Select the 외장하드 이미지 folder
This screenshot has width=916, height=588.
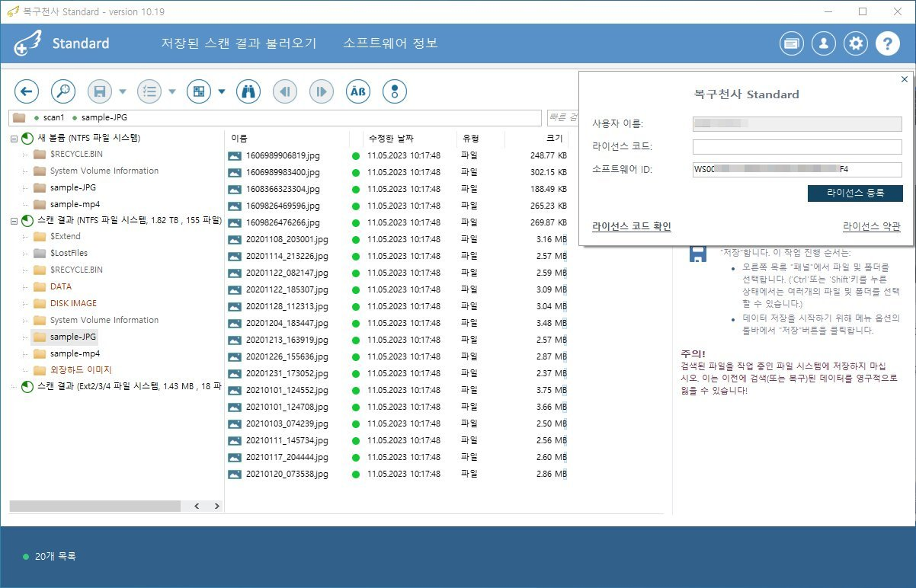[x=81, y=371]
